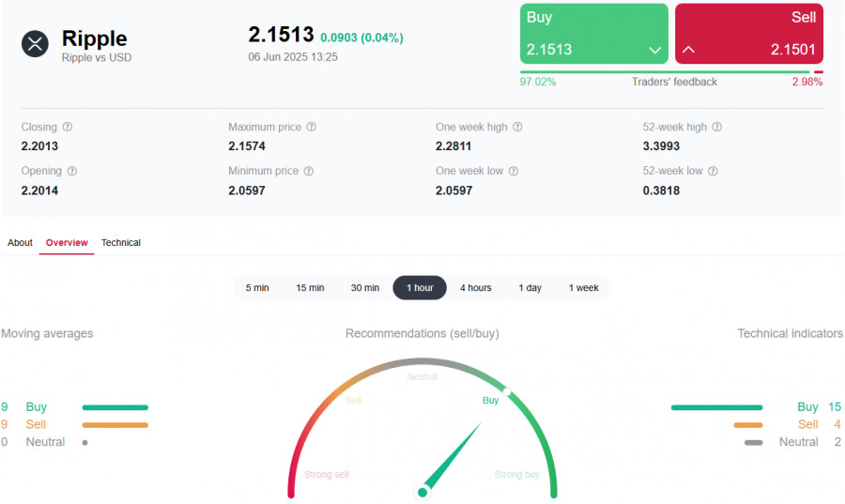Image resolution: width=845 pixels, height=504 pixels.
Task: Click the Strong sell gauge label
Action: (x=327, y=475)
